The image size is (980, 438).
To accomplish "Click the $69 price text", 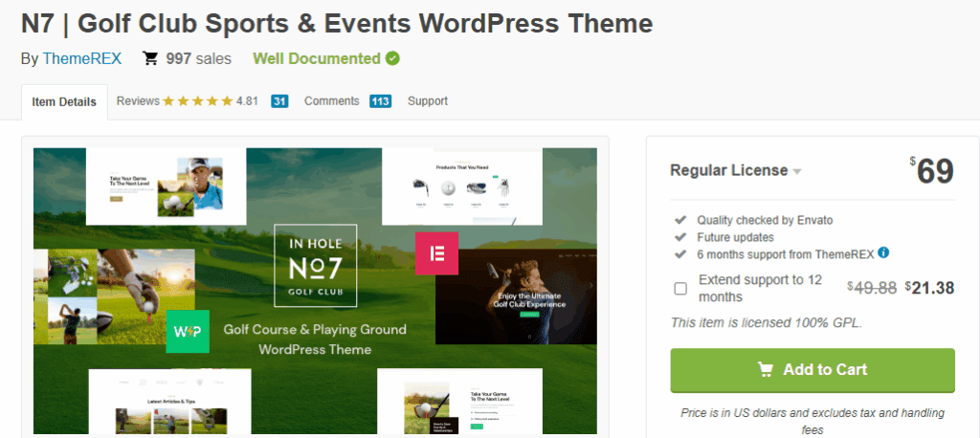I will point(932,171).
